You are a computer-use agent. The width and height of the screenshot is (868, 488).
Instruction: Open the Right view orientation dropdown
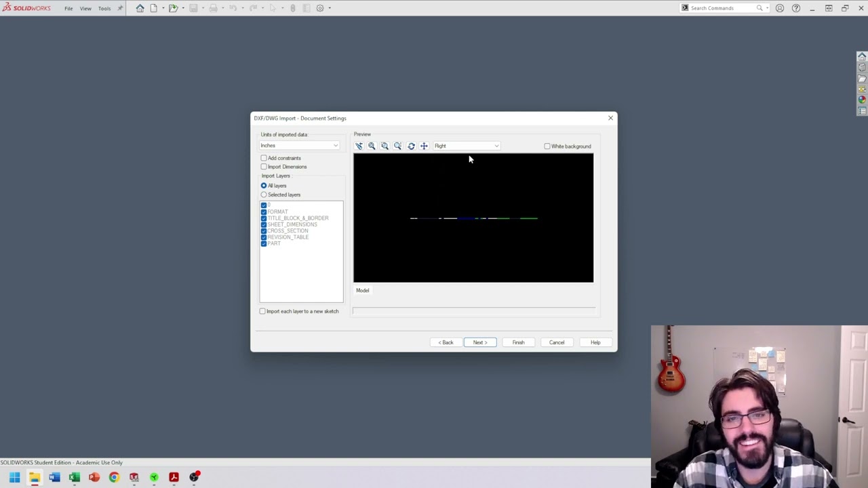click(x=467, y=146)
